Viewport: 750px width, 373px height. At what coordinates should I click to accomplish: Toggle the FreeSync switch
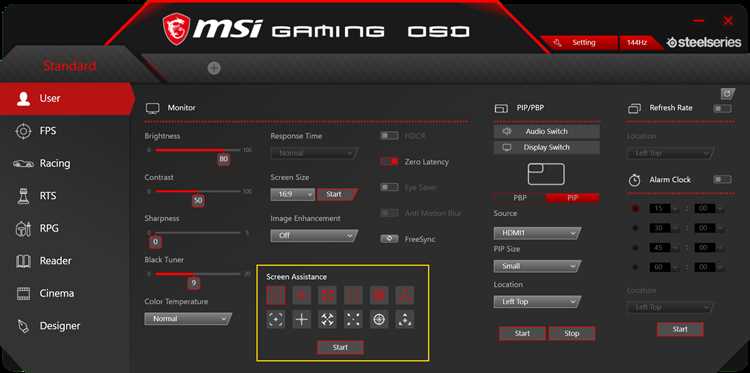pyautogui.click(x=389, y=239)
